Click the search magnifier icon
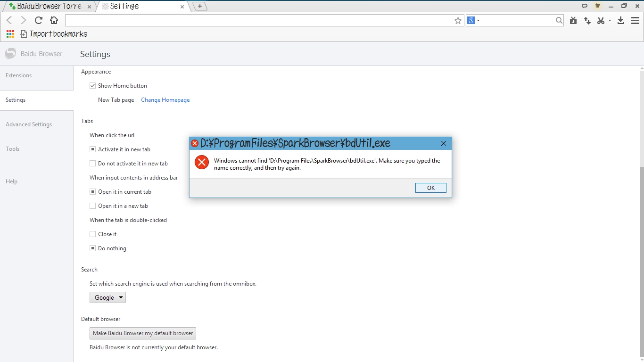Screen dimensions: 644x362 click(x=559, y=20)
